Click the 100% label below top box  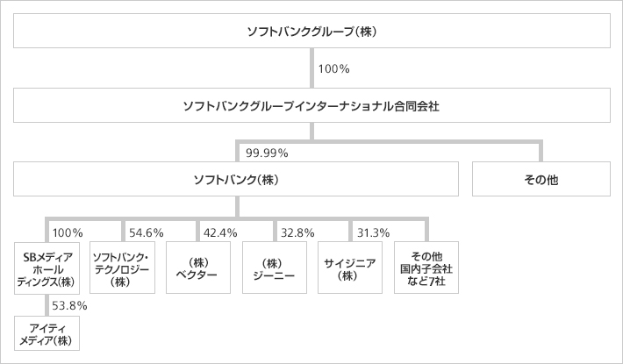[x=333, y=69]
